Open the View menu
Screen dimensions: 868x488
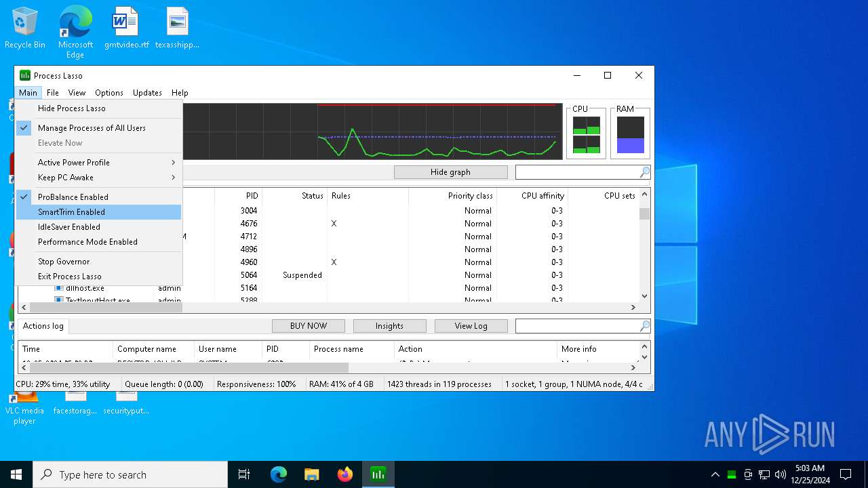click(77, 93)
